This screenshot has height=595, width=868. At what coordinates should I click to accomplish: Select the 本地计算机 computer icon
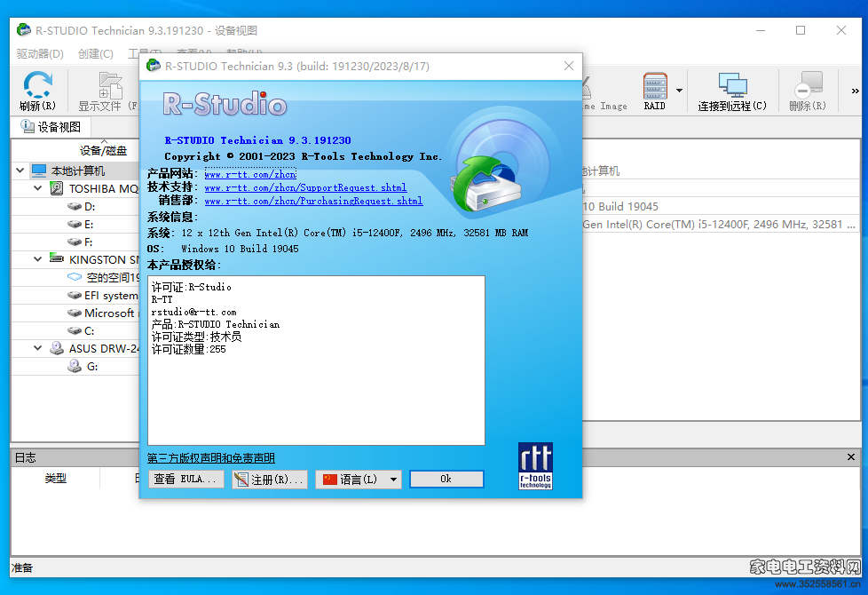(39, 171)
